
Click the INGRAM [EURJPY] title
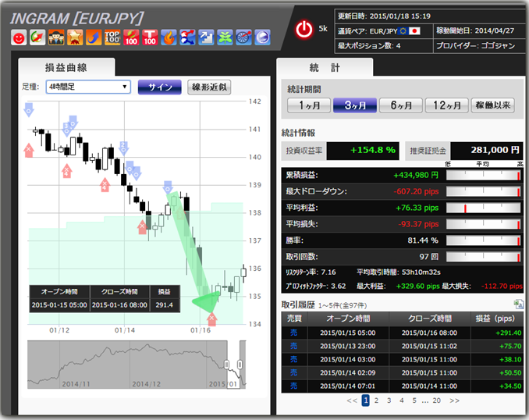click(77, 19)
